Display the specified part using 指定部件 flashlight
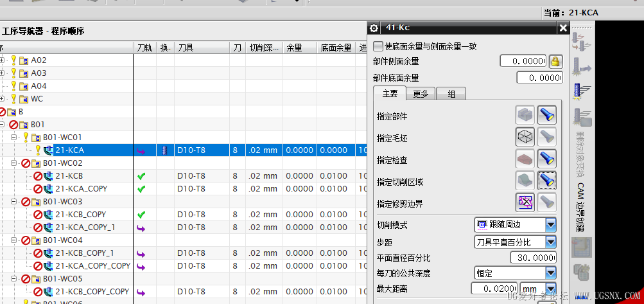The image size is (644, 304). (x=546, y=115)
